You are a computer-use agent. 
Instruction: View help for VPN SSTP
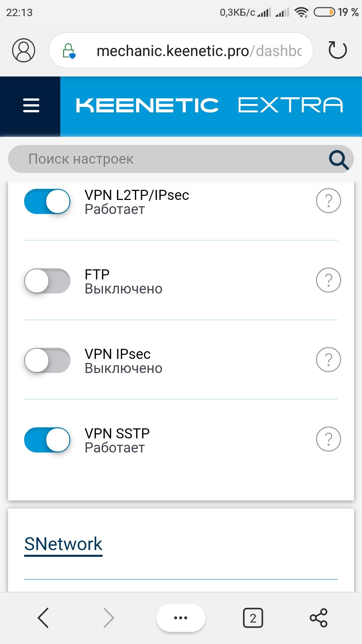[328, 439]
